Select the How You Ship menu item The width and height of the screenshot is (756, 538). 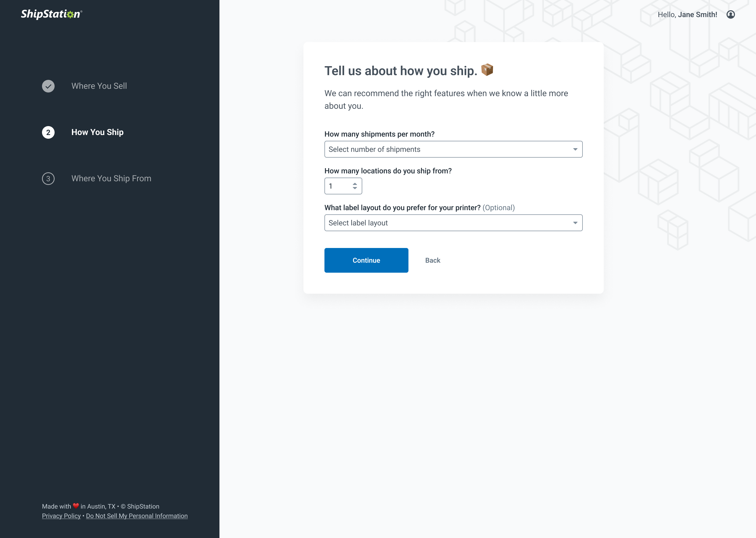click(x=97, y=132)
